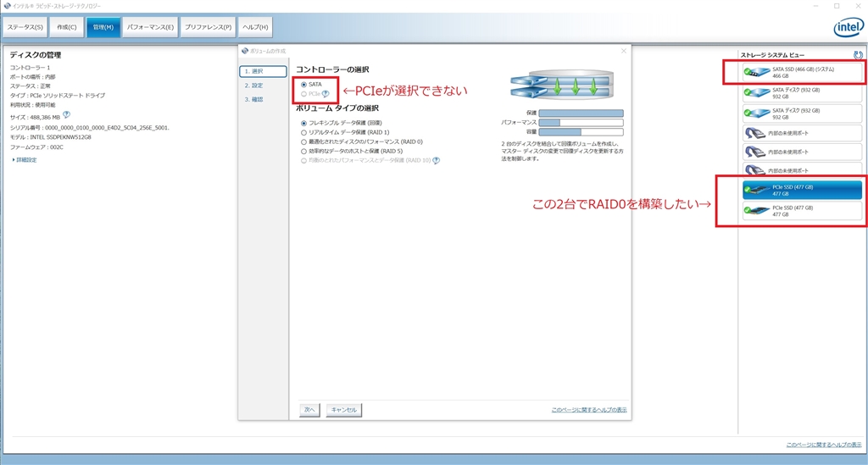The height and width of the screenshot is (465, 868).
Task: Click the application icon in main title bar
Action: pos(7,6)
